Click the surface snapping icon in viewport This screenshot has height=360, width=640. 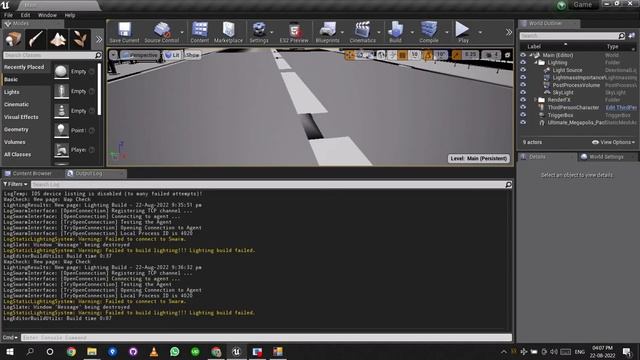[392, 55]
